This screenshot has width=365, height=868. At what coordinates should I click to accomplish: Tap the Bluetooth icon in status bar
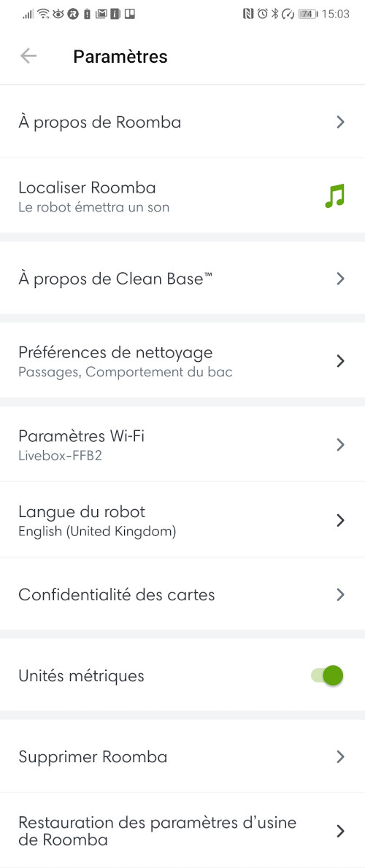[x=274, y=15]
